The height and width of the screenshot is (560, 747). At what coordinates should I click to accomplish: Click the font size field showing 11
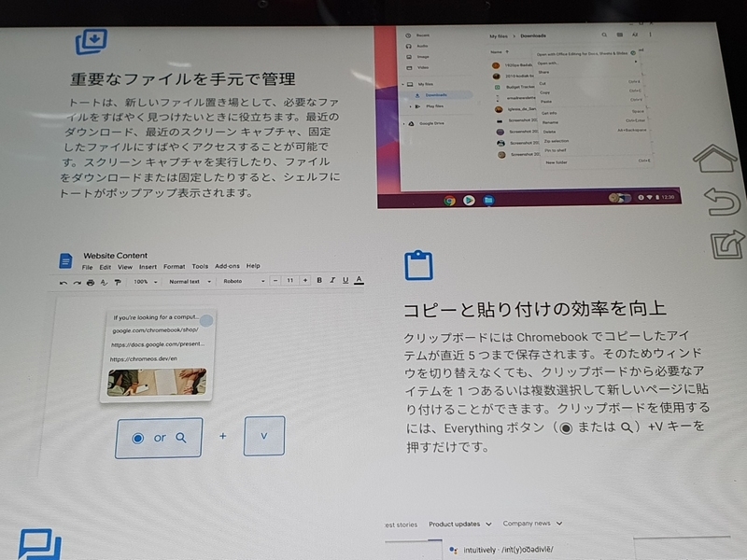coord(289,281)
